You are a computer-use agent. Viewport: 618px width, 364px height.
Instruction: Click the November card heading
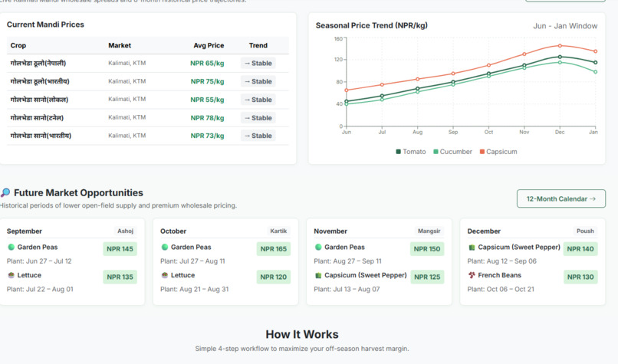tap(330, 231)
